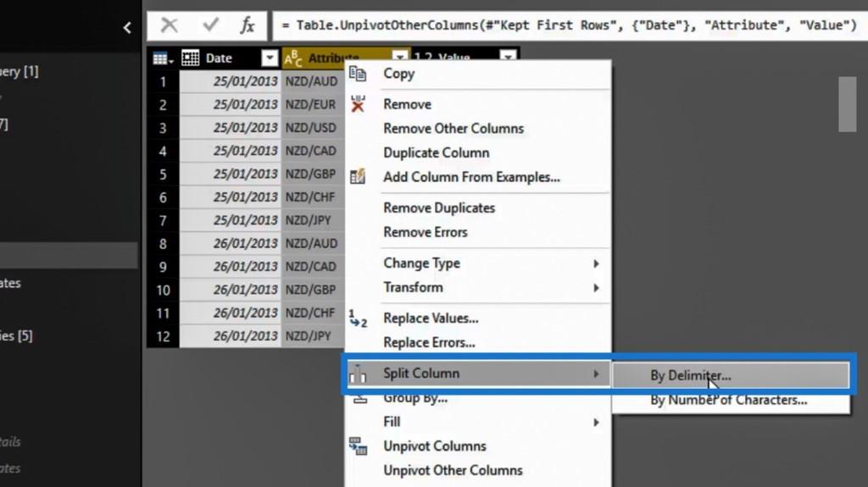
Task: Click the Copy icon in context menu
Action: click(359, 74)
